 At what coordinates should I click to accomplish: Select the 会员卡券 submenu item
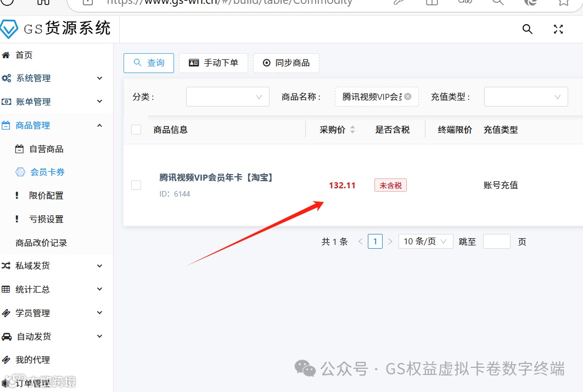(x=47, y=172)
